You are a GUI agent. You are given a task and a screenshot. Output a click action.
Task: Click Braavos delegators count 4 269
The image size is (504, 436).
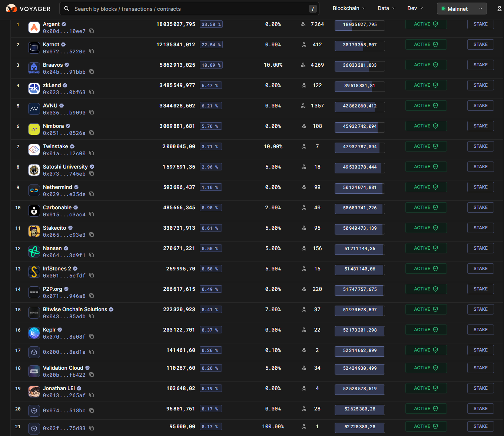coord(317,65)
